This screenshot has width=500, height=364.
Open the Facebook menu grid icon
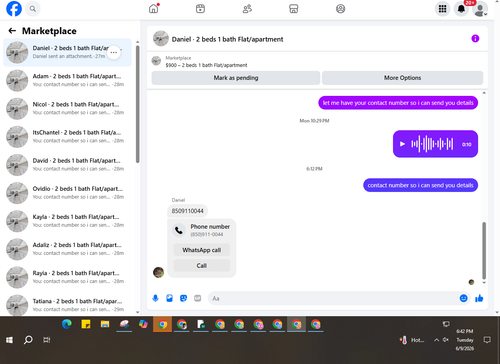click(442, 9)
